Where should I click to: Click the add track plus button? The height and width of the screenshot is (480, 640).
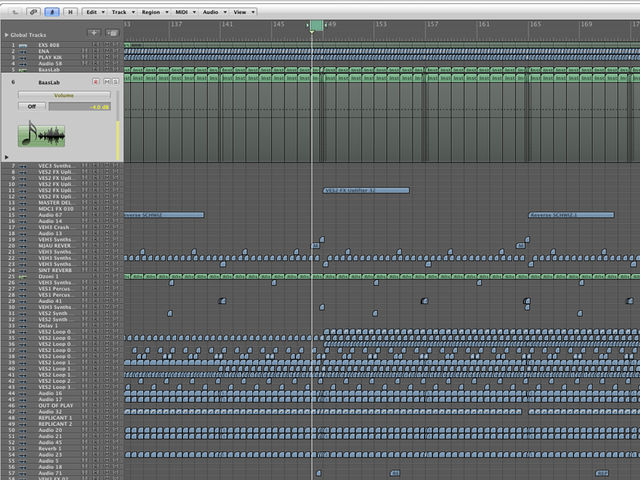pyautogui.click(x=94, y=33)
